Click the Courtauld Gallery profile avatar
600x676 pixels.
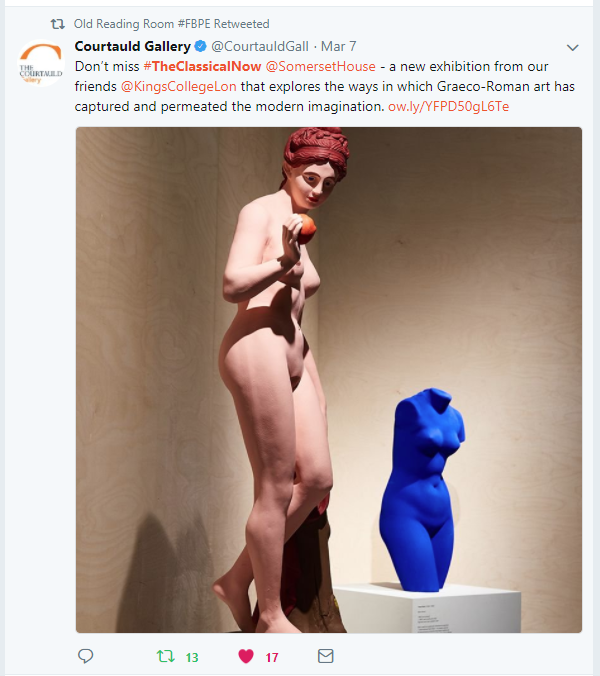41,63
